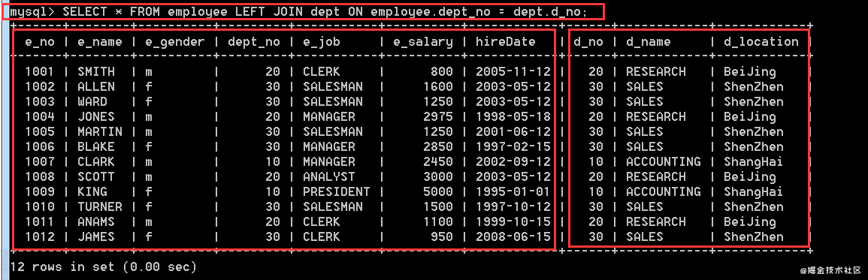Click the ANALYST job entry
Screen dimensions: 868x280
click(x=329, y=176)
